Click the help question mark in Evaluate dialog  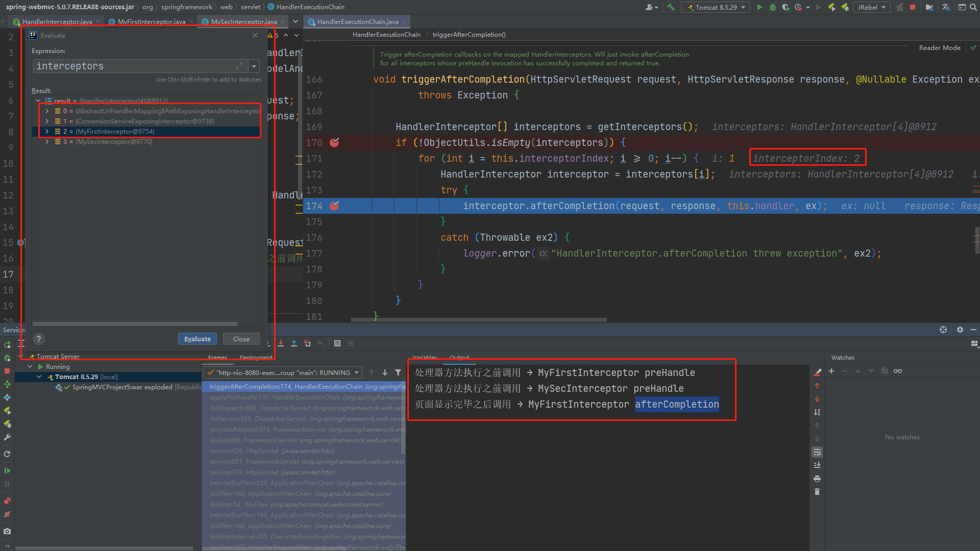39,339
